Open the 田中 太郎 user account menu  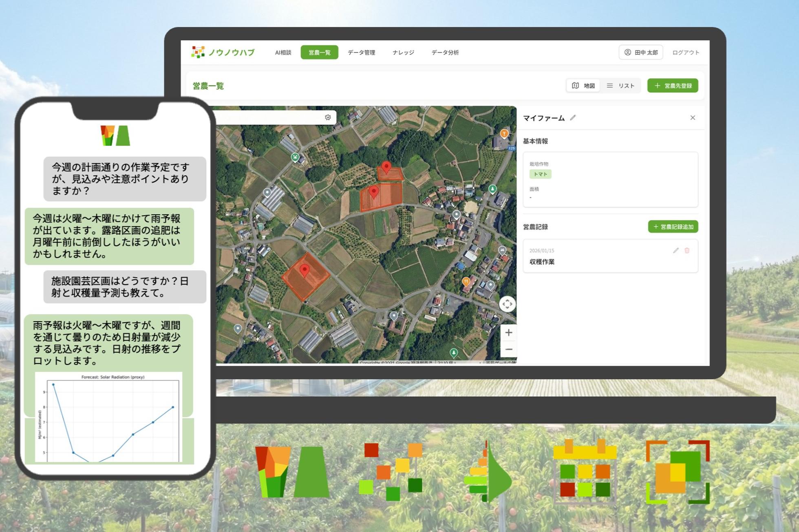coord(640,53)
